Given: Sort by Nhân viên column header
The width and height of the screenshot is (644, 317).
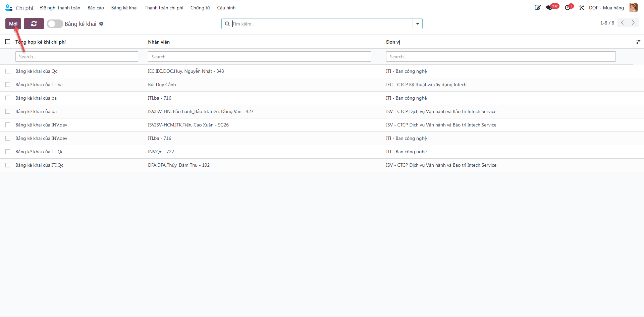Looking at the screenshot, I should (159, 42).
